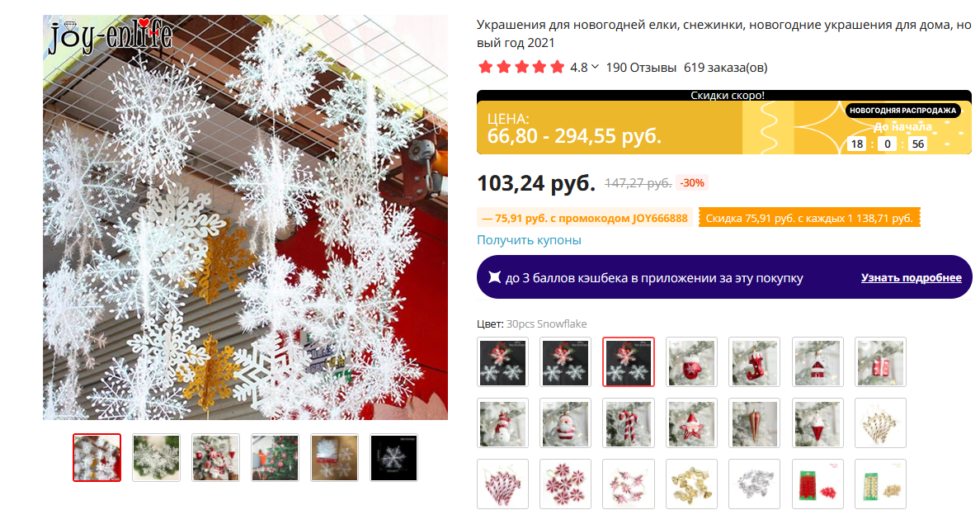
Task: Open the 190 Отзывы reviews link
Action: click(x=641, y=68)
